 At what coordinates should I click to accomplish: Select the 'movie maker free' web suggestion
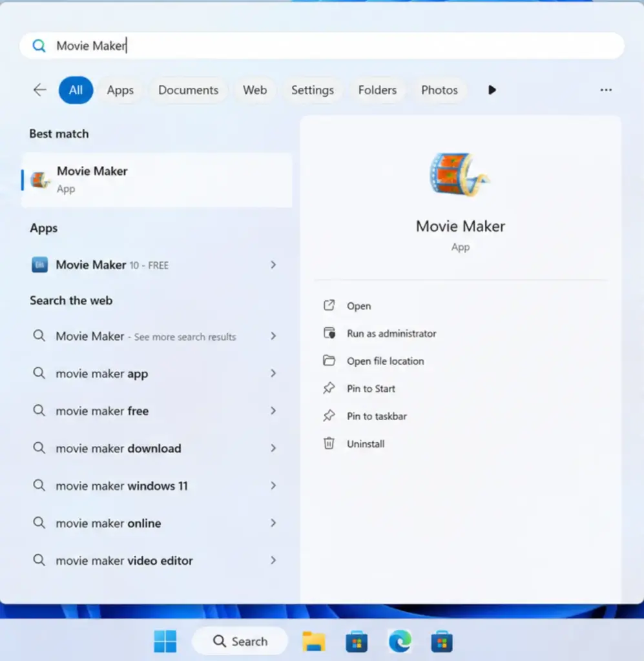click(x=155, y=411)
